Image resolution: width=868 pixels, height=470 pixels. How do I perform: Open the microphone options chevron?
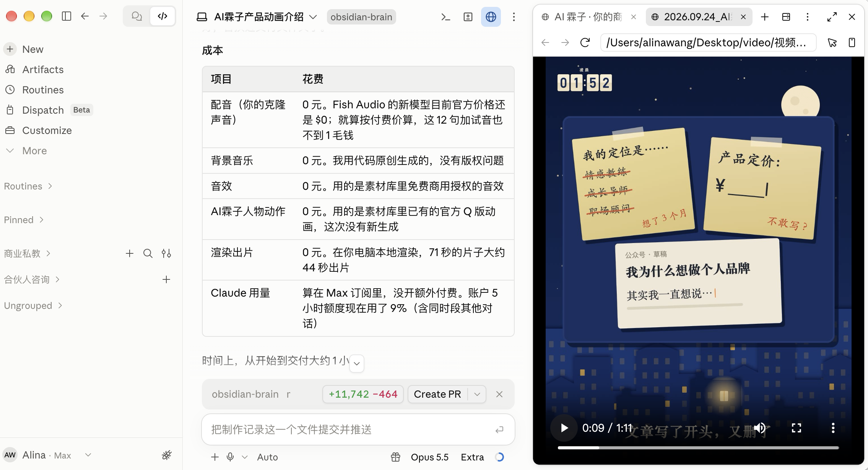[x=245, y=457]
